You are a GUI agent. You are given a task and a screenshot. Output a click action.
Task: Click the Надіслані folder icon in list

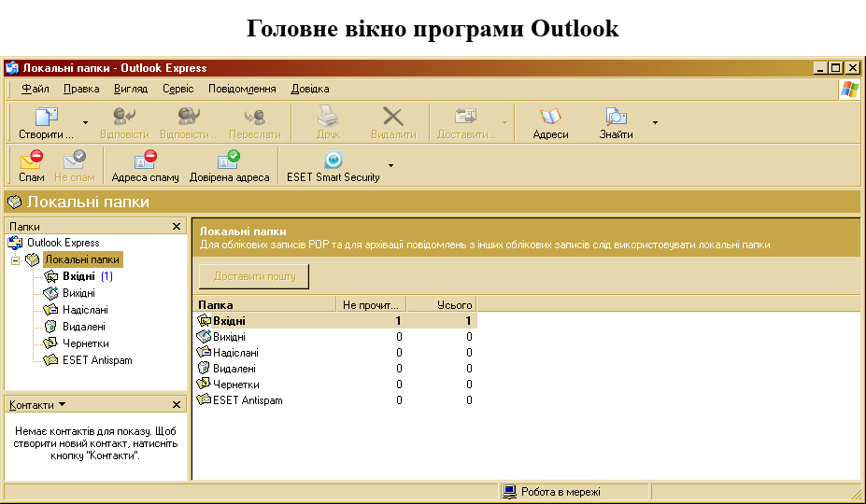204,352
